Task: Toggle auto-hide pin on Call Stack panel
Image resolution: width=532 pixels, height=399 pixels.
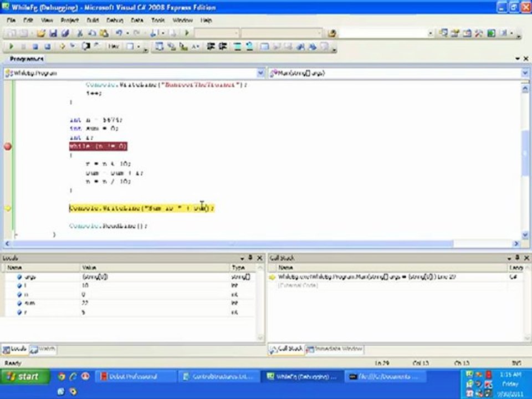Action: tap(518, 258)
